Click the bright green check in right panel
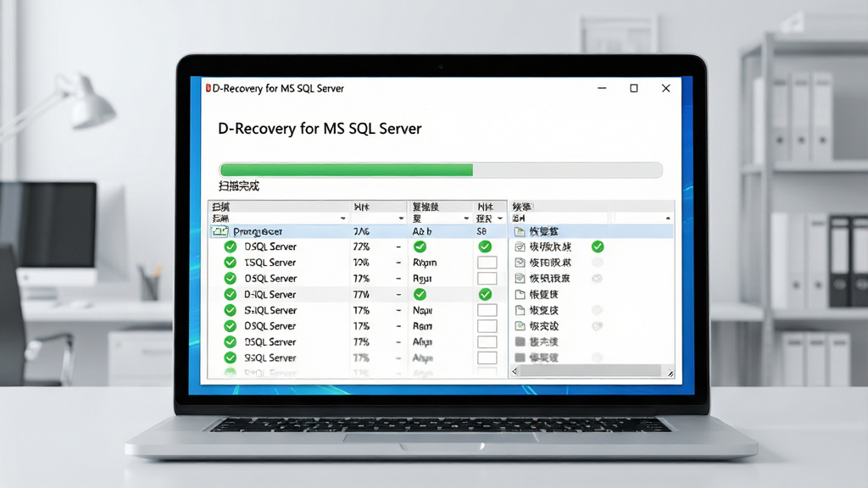 click(x=598, y=247)
